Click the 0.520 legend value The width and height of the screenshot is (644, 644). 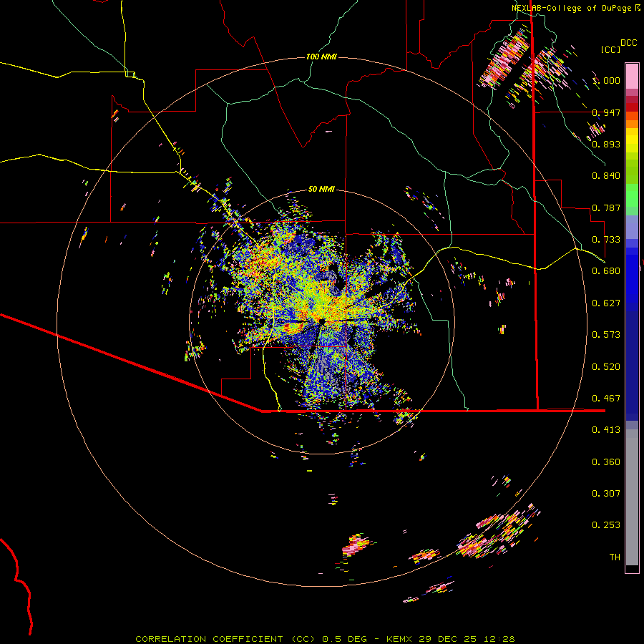coord(606,367)
